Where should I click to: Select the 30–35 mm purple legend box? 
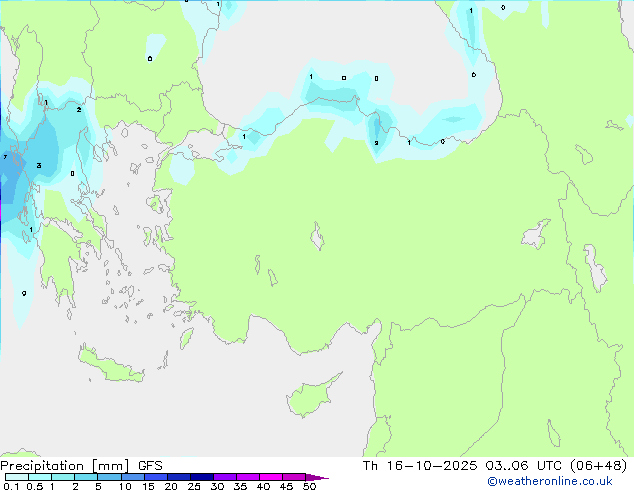click(225, 477)
